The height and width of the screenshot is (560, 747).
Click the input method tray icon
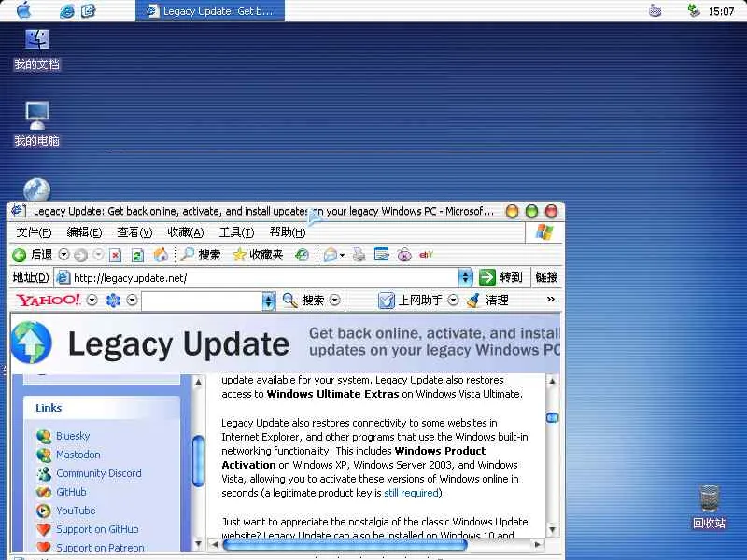[655, 10]
